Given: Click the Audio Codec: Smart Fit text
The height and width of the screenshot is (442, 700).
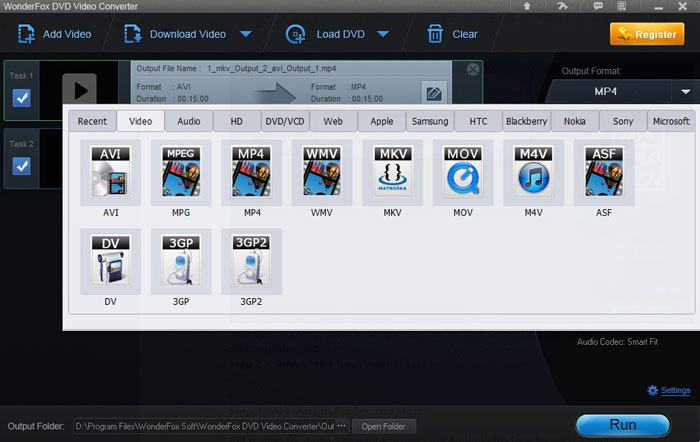Looking at the screenshot, I should click(617, 342).
